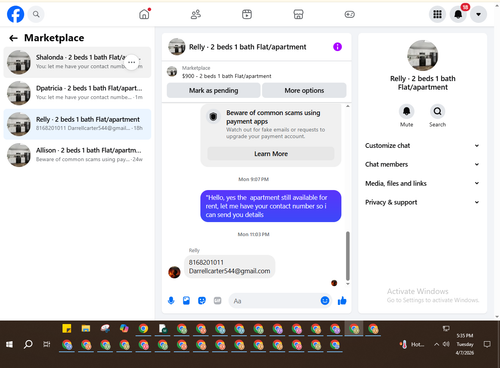Send a thumbs-up like

(x=342, y=301)
